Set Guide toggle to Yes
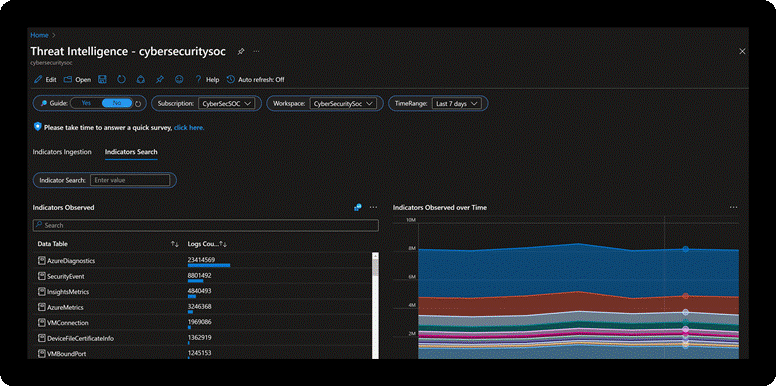This screenshot has height=386, width=776. point(86,103)
